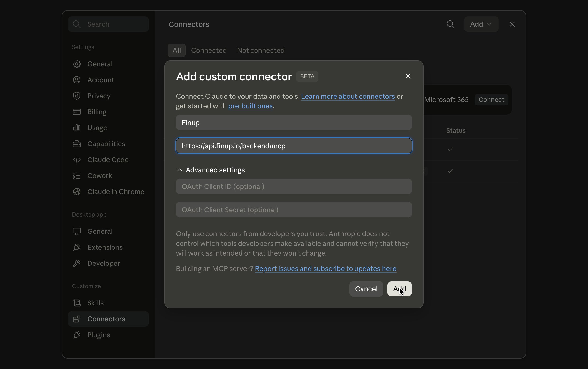Click the BETA badge next to the title
Image resolution: width=588 pixels, height=369 pixels.
[x=307, y=76]
